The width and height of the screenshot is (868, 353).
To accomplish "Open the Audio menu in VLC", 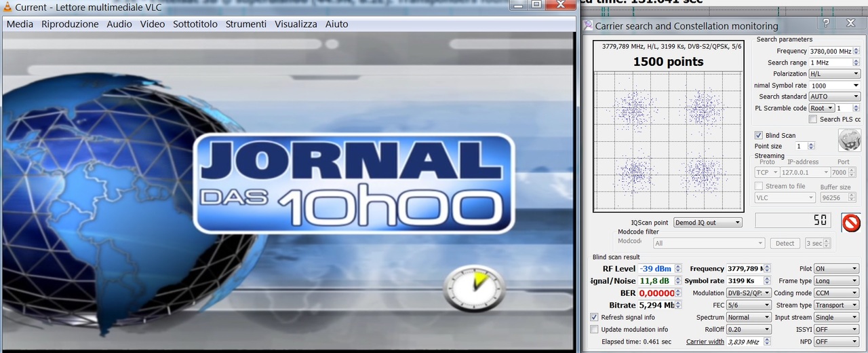I will click(x=119, y=24).
